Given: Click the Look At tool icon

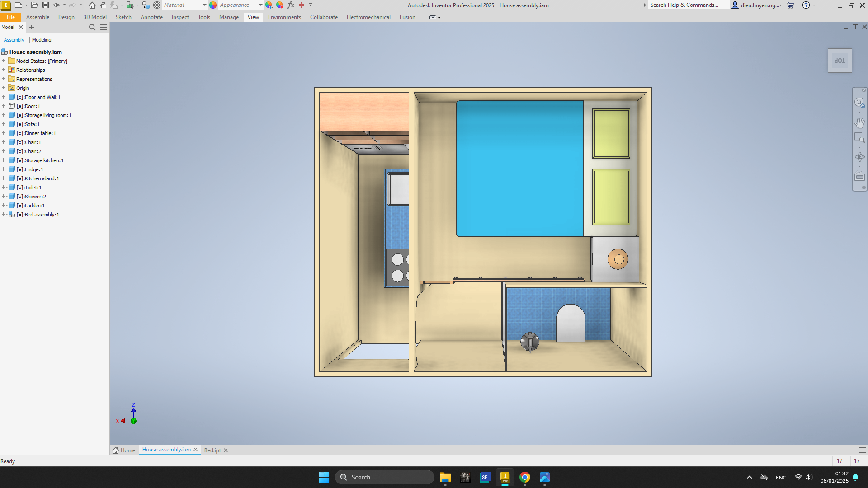Looking at the screenshot, I should (x=859, y=176).
